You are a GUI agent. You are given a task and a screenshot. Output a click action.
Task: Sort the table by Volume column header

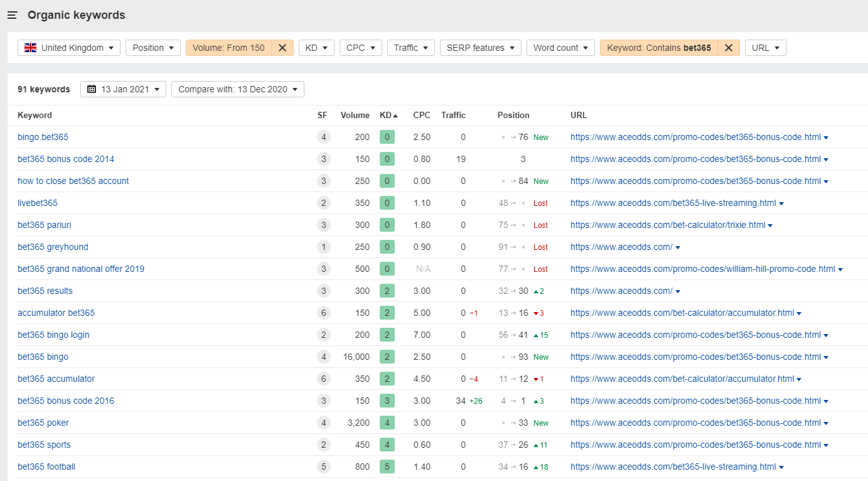pyautogui.click(x=355, y=115)
